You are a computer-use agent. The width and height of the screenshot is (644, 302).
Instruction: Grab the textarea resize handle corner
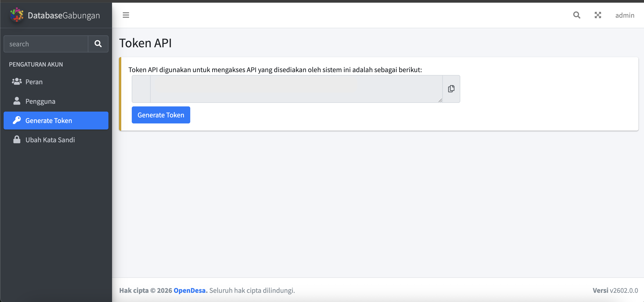pos(440,100)
